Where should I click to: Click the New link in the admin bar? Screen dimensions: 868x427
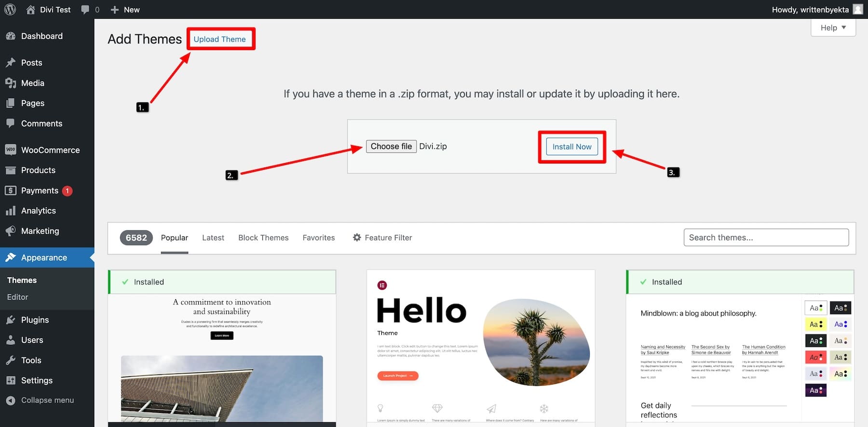(132, 10)
